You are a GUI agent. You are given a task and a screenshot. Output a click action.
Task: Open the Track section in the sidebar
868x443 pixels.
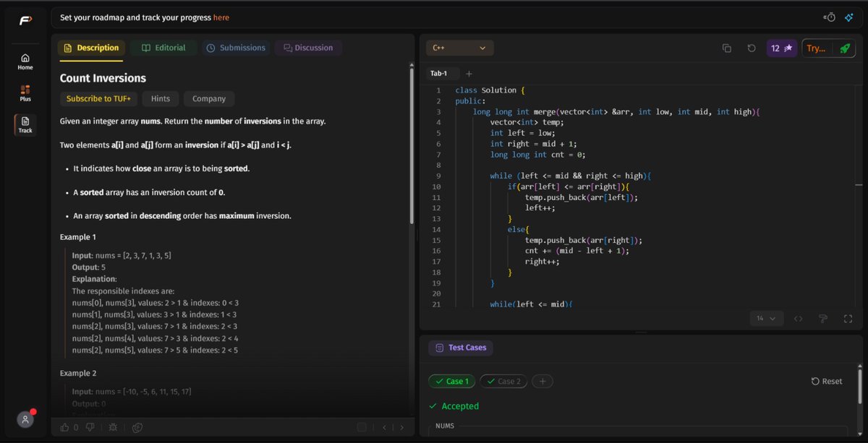[x=25, y=125]
